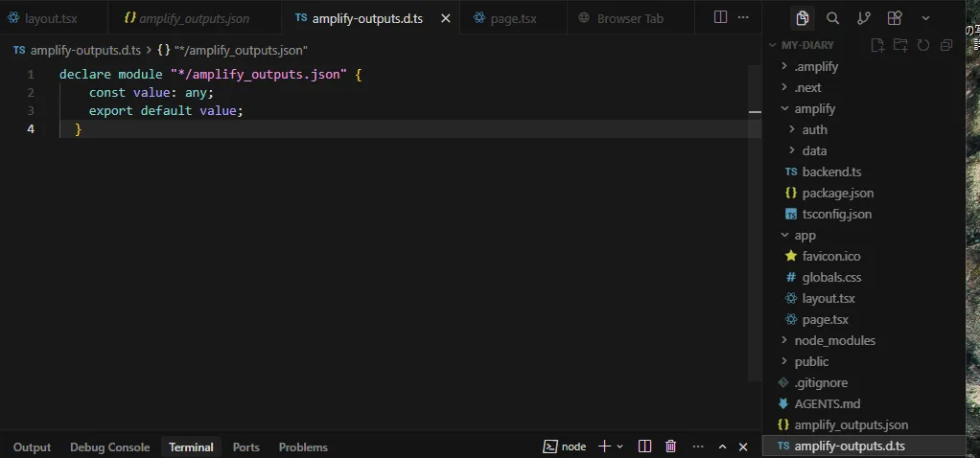Maximize the panel with the up chevron

722,447
